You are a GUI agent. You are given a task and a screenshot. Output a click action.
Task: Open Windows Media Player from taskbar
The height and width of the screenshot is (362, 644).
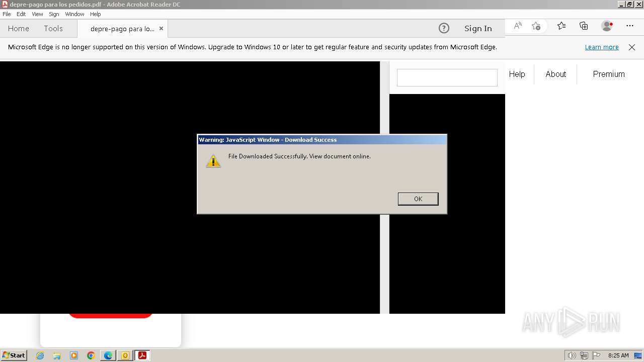coord(74,355)
